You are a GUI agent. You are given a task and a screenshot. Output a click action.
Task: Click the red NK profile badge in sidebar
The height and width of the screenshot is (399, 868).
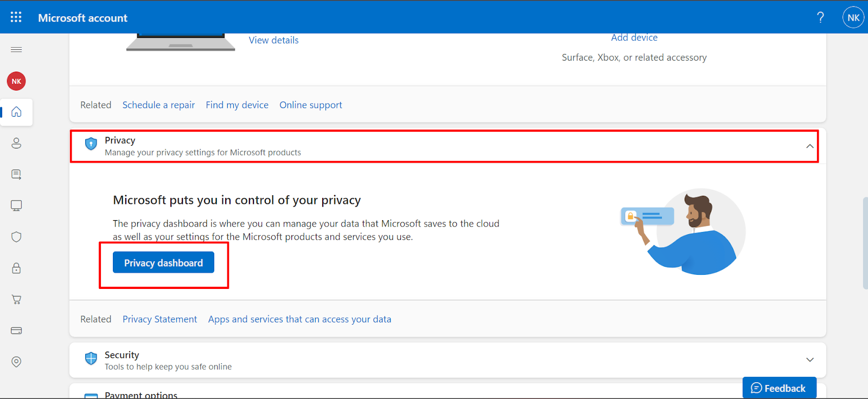click(x=16, y=81)
